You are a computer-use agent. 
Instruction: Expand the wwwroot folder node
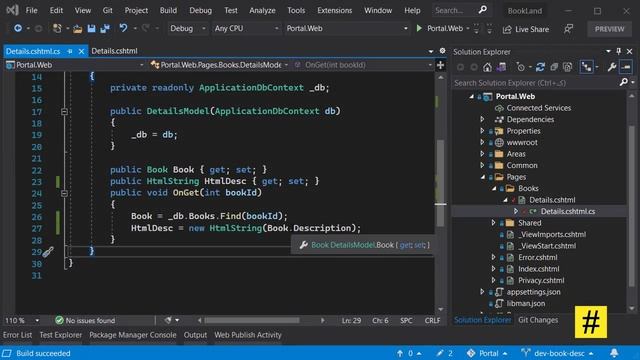point(482,142)
